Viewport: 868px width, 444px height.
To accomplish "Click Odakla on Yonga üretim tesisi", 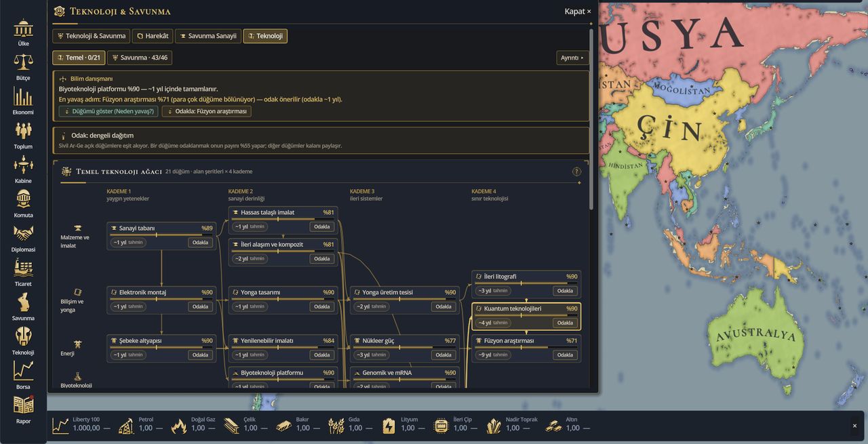I will point(443,306).
